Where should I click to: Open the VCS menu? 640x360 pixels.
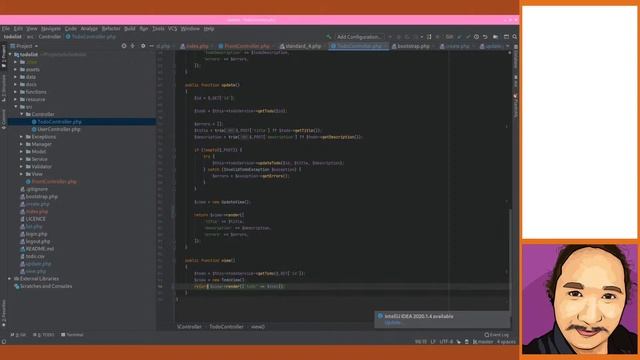tap(172, 29)
